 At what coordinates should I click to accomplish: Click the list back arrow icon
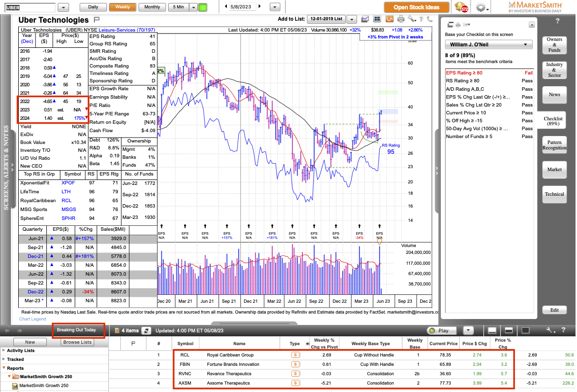[7, 330]
